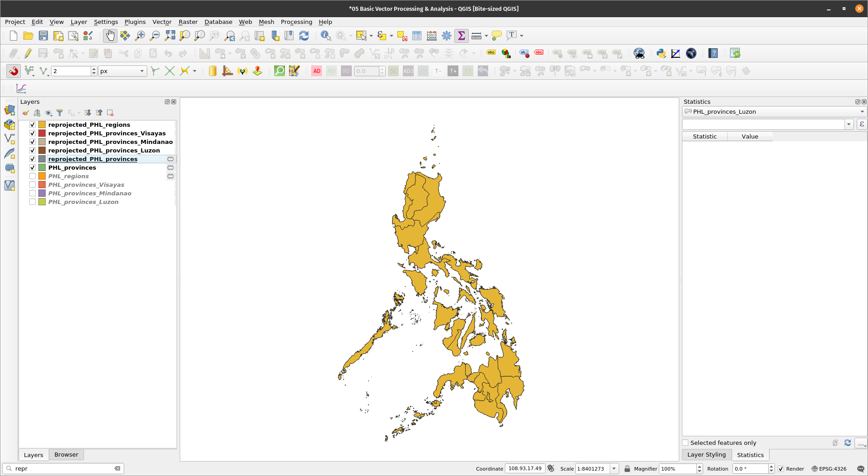Check the Selected features only box
Screen dimensions: 868x476
point(686,443)
